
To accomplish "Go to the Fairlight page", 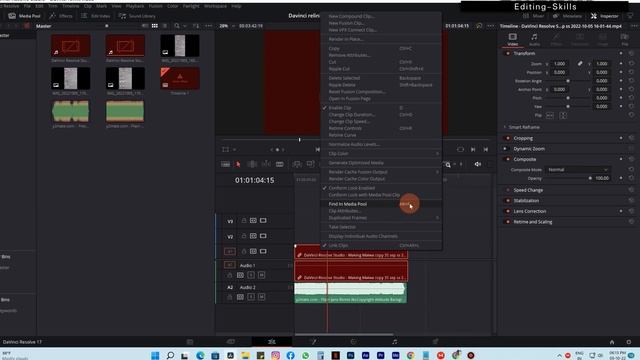I will coord(394,342).
